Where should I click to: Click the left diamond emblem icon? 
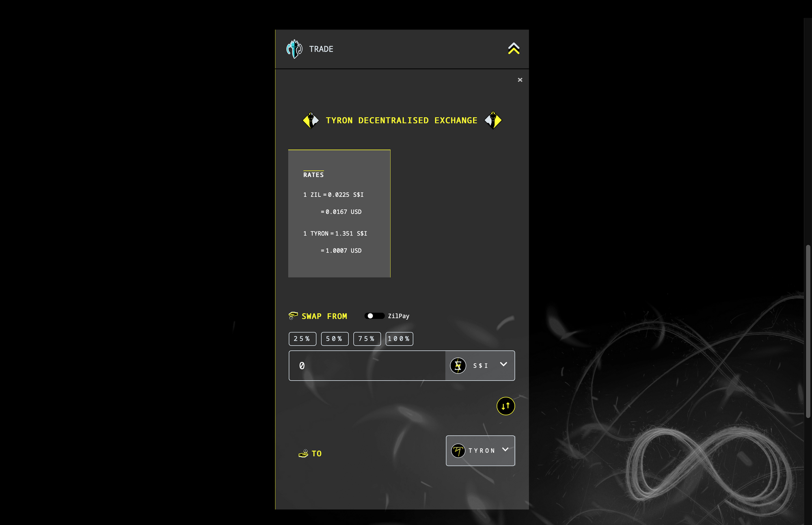311,121
